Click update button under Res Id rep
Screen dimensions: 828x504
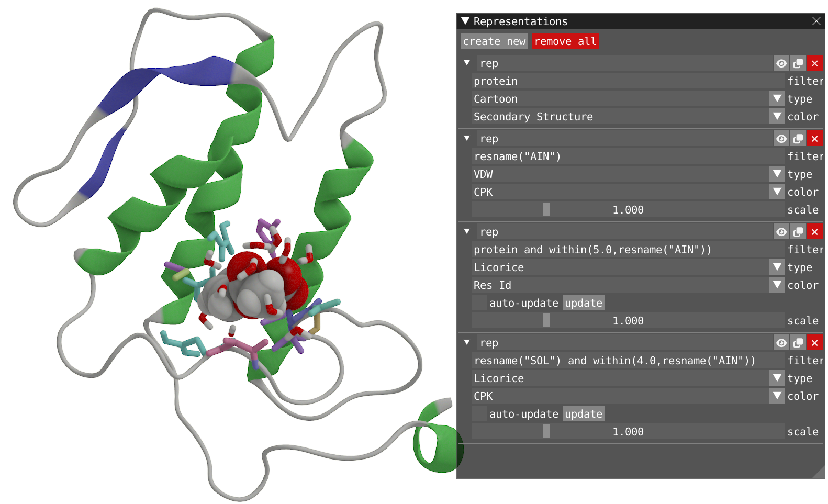pos(584,303)
